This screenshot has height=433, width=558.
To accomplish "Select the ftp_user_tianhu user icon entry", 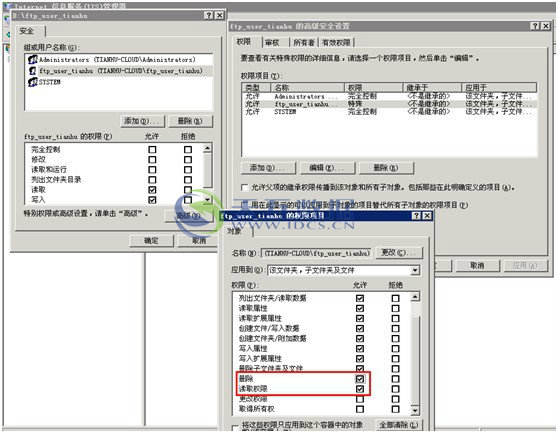I will pos(33,70).
